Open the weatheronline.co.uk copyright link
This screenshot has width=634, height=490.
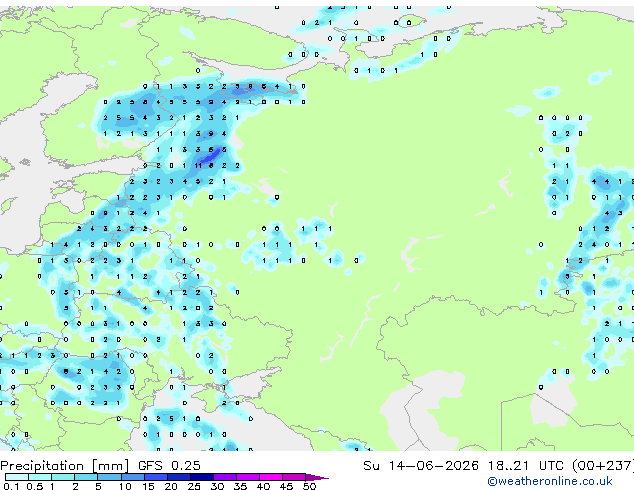[x=549, y=481]
